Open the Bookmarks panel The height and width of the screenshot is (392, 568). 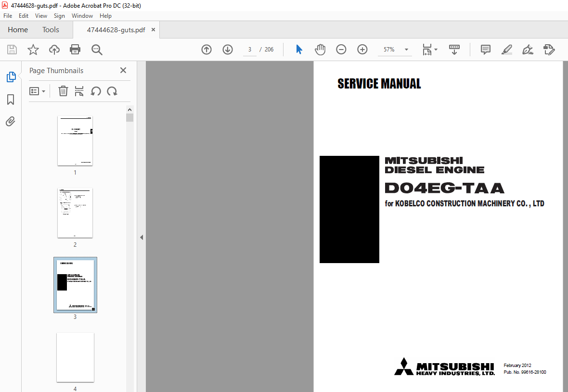click(x=11, y=100)
